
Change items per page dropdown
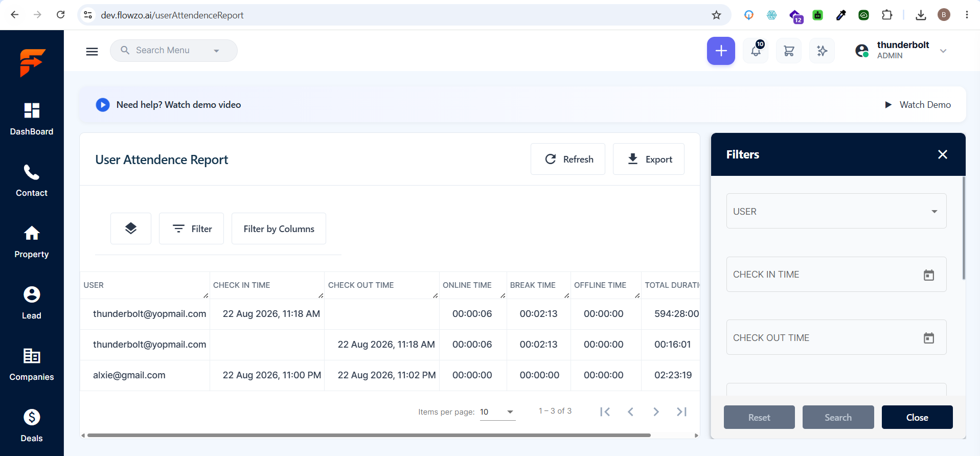[x=497, y=412]
